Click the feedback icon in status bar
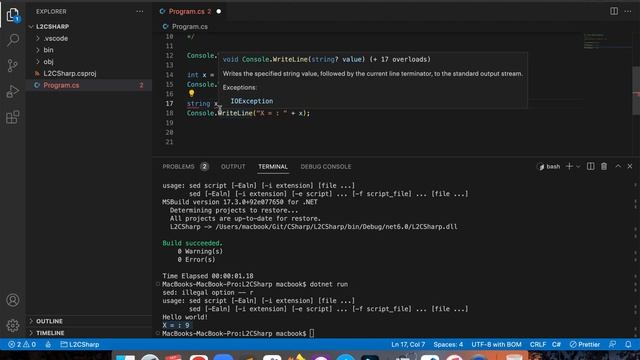 [x=613, y=344]
